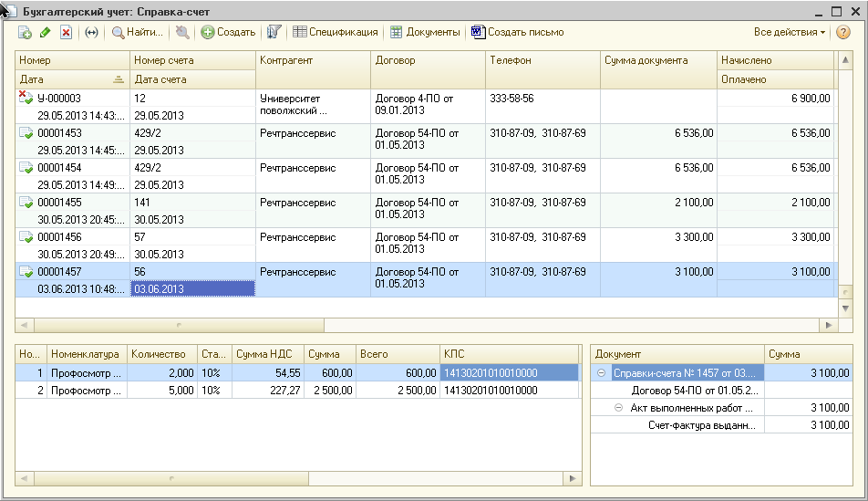Select the date field 03.06.2013

(191, 289)
